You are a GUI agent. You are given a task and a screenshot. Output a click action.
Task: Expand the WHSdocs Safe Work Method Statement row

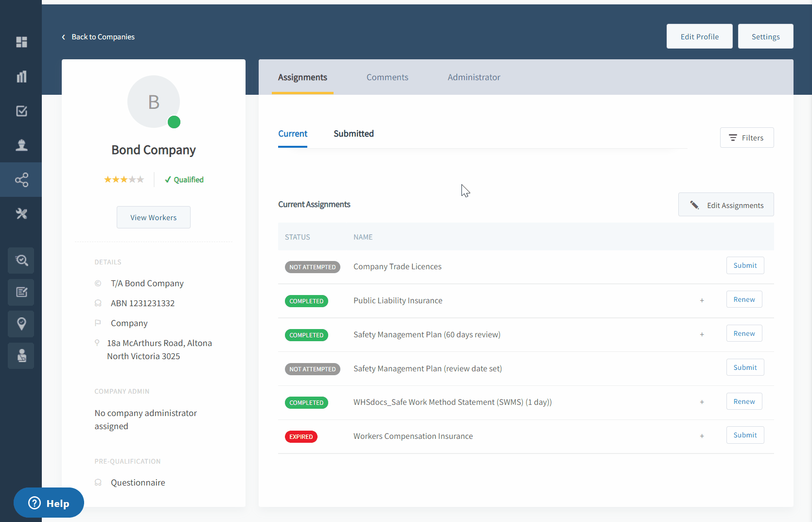pyautogui.click(x=702, y=402)
